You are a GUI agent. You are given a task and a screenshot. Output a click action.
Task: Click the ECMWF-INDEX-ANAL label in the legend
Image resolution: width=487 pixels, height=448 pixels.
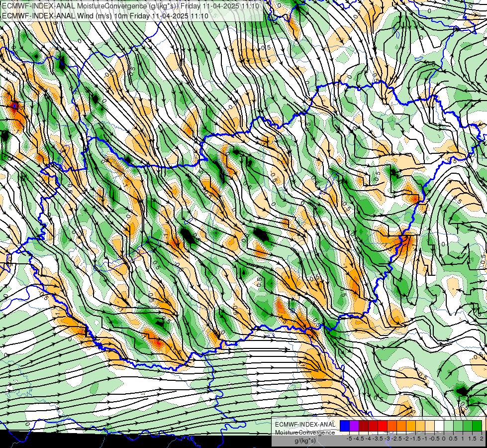[x=305, y=425]
